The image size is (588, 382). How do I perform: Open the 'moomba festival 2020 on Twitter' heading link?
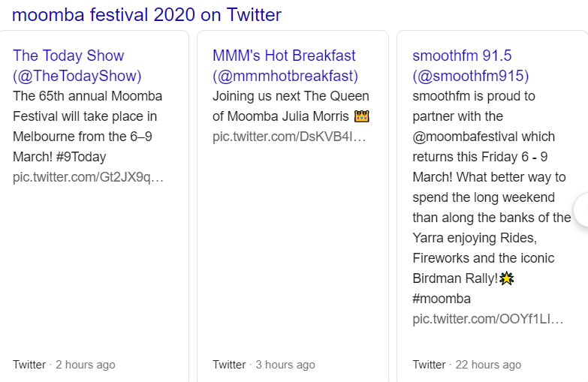(x=146, y=15)
